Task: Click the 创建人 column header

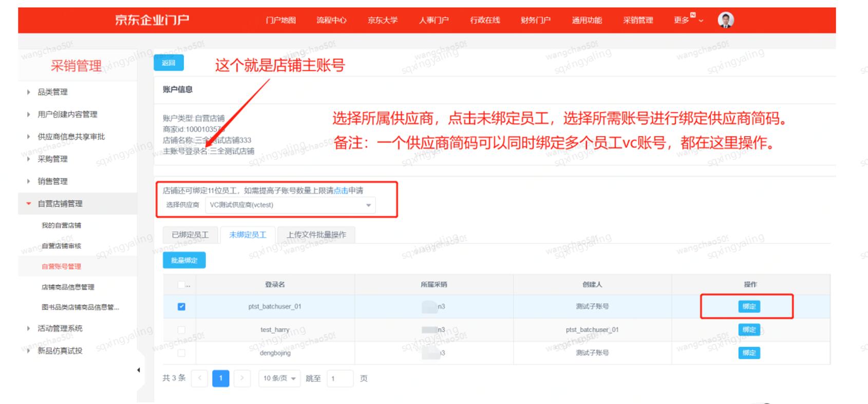Action: (592, 284)
